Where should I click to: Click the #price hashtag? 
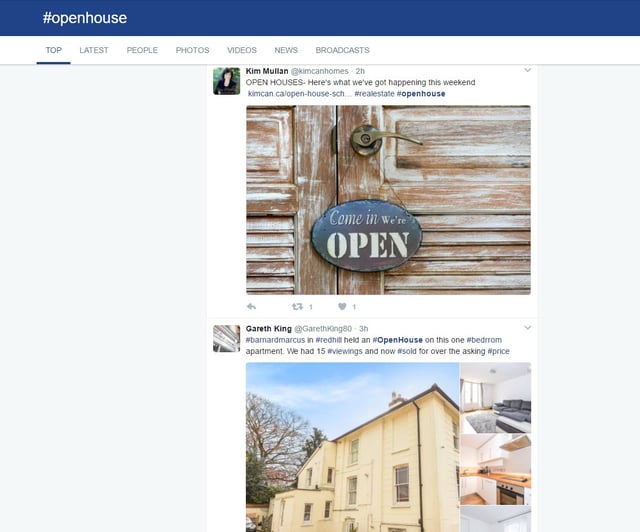click(x=498, y=351)
